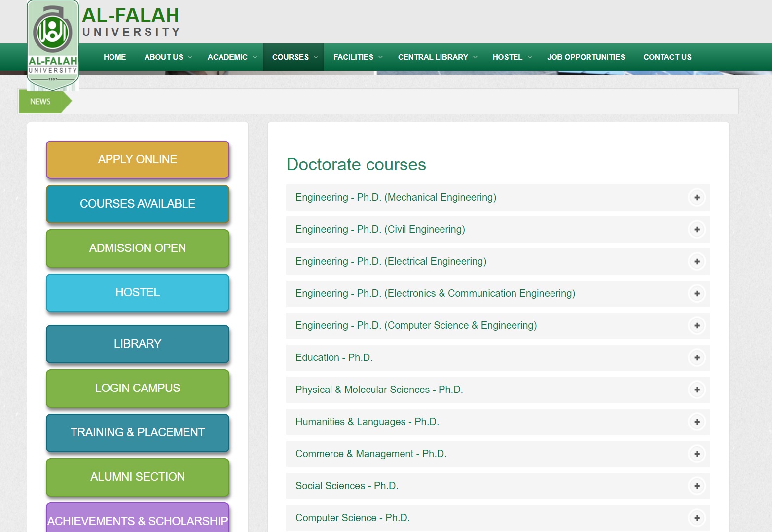Expand Computer Science Ph.D. plus icon
Screen dimensions: 772x532
(697, 518)
